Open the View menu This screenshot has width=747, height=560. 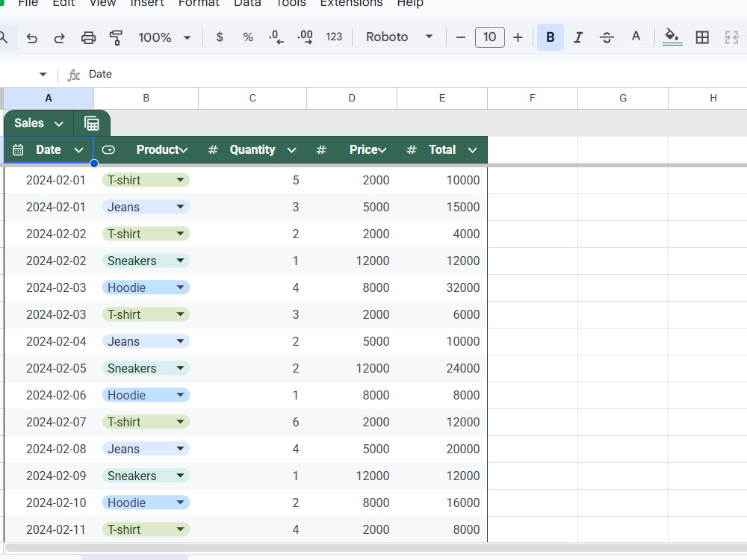point(102,3)
